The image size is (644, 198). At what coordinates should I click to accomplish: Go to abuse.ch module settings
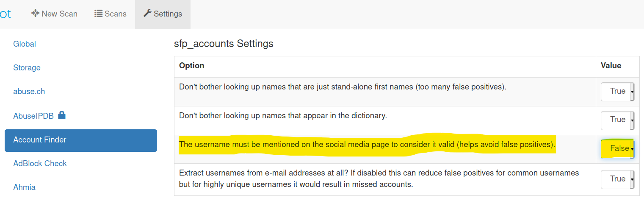tap(29, 92)
